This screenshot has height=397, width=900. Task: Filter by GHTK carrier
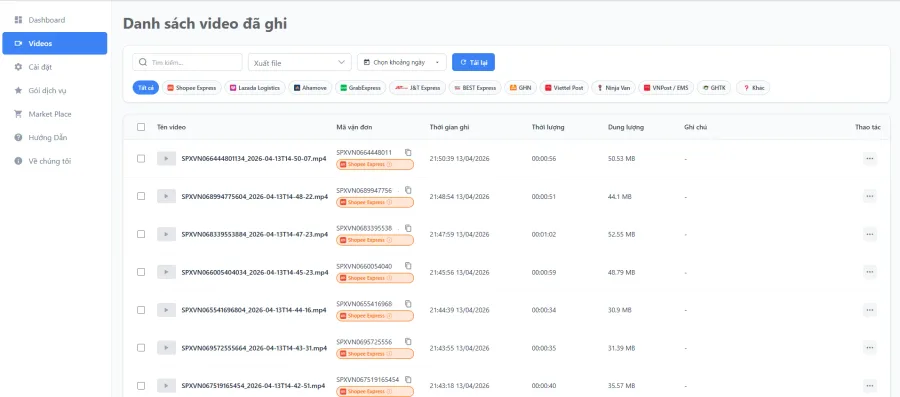(x=715, y=88)
